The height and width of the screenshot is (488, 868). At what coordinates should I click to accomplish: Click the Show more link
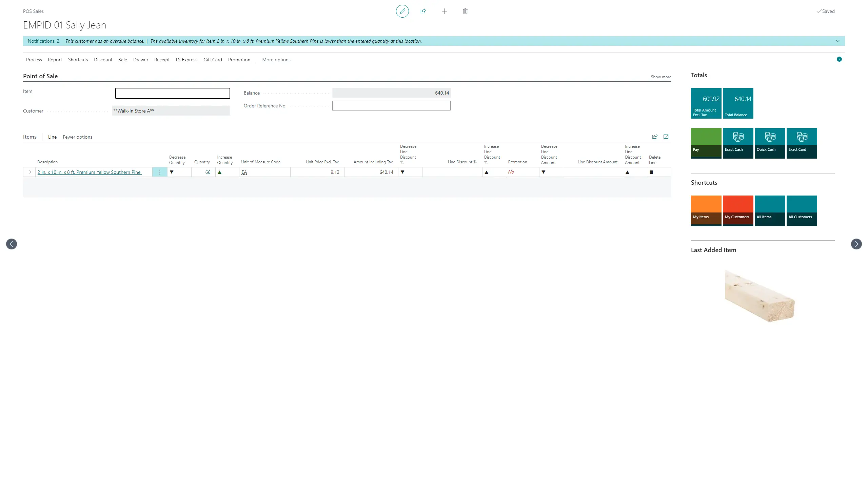tap(661, 77)
